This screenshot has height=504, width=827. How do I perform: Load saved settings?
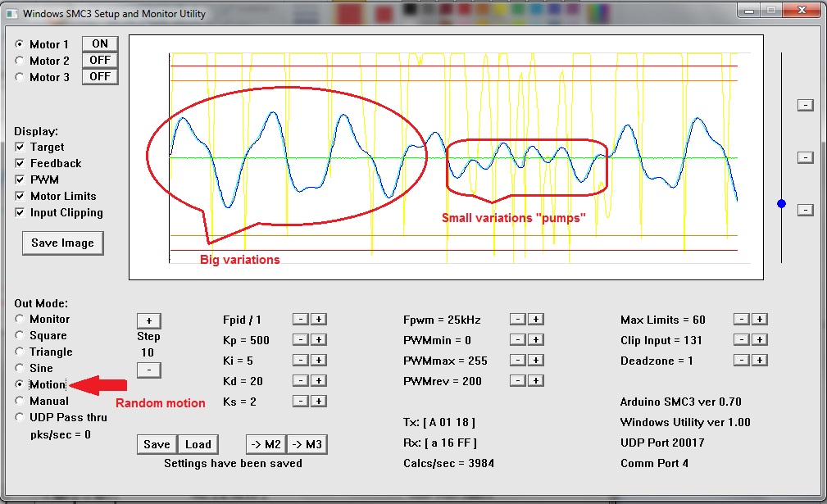pos(198,445)
